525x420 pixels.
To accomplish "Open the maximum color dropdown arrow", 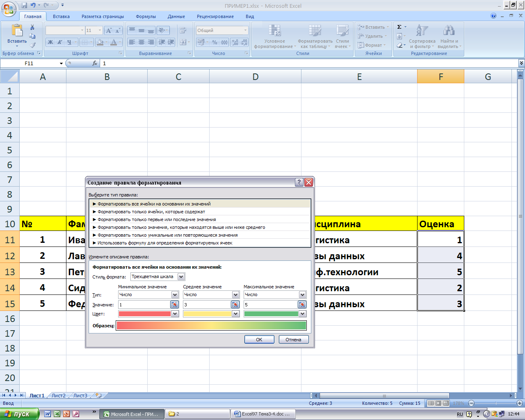I will tap(302, 314).
